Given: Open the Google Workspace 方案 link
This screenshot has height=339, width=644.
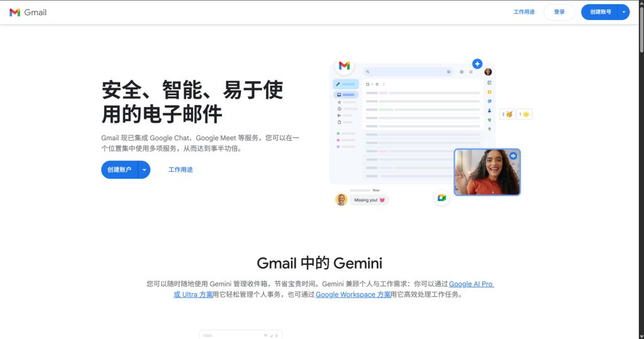Looking at the screenshot, I should pos(353,294).
